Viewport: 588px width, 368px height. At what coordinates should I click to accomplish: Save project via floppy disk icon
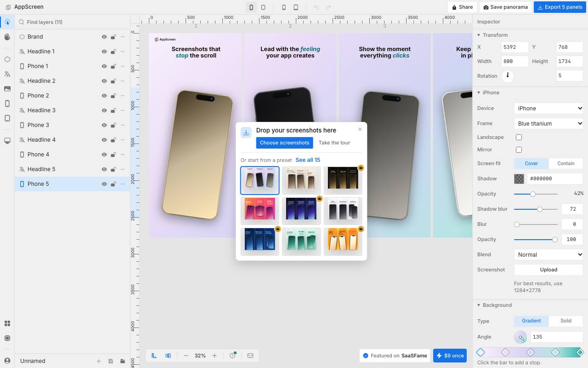click(x=111, y=361)
